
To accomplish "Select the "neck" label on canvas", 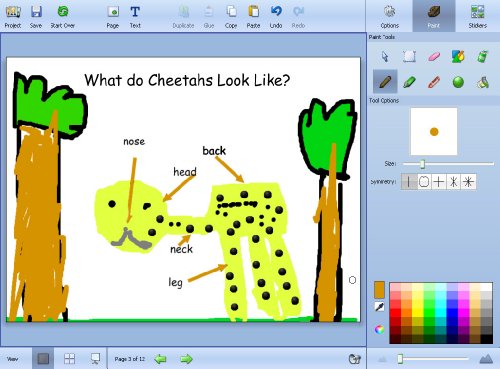I will click(181, 249).
